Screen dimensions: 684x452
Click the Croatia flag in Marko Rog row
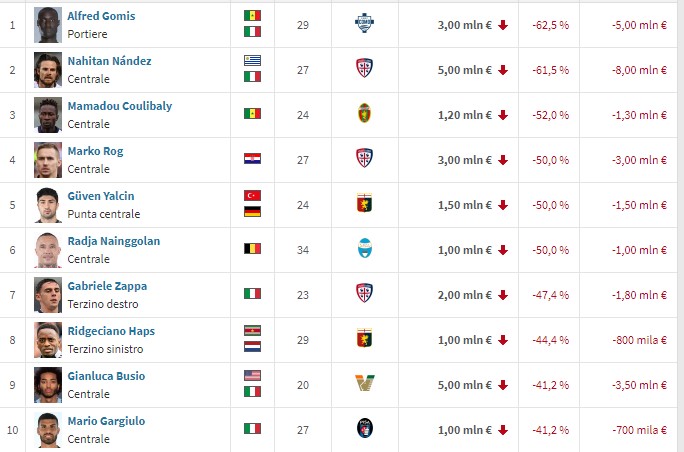252,158
